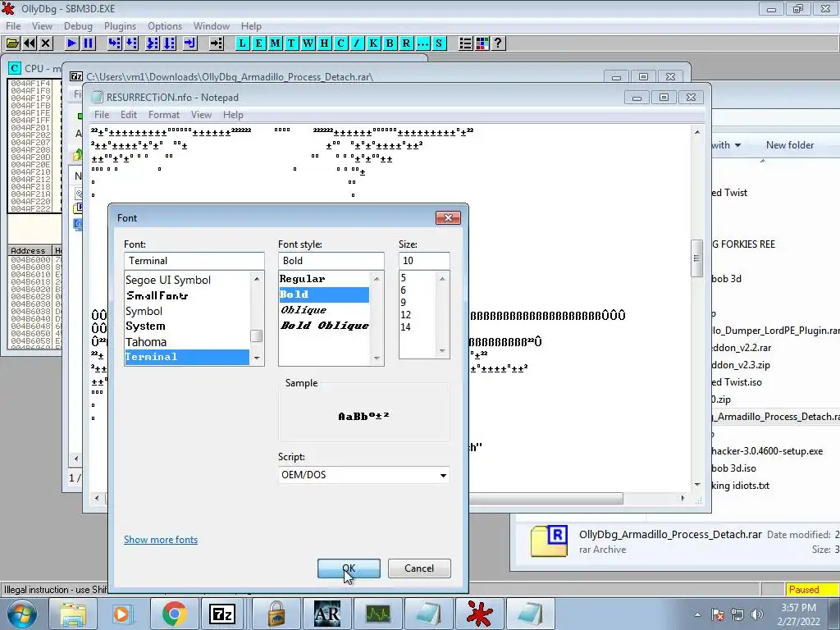Click the Font name input field
The height and width of the screenshot is (630, 840).
tap(194, 261)
